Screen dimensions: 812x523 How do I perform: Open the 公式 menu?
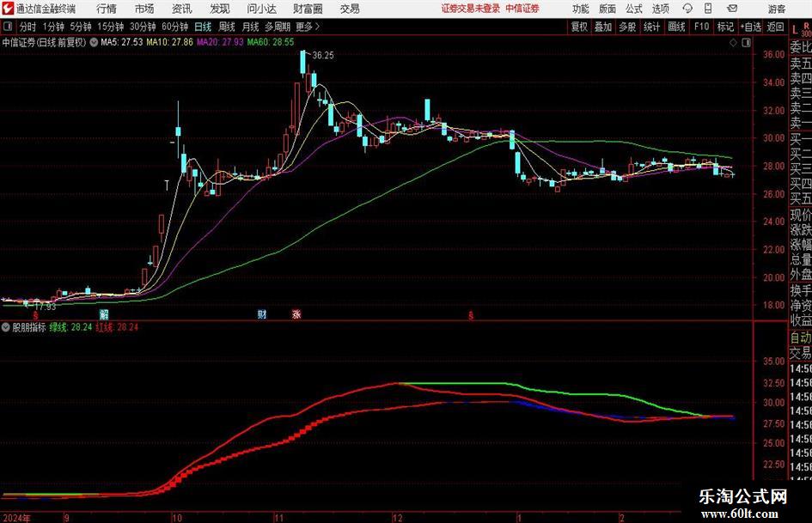tap(634, 9)
